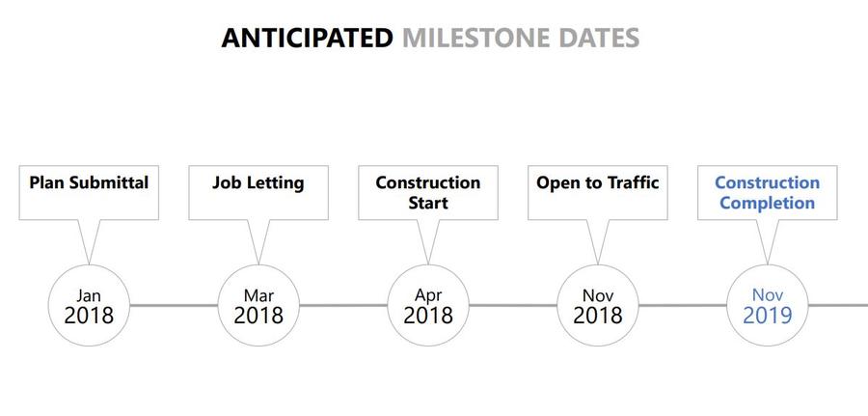
Task: Select the Apr 2018 milestone circle
Action: pos(428,305)
